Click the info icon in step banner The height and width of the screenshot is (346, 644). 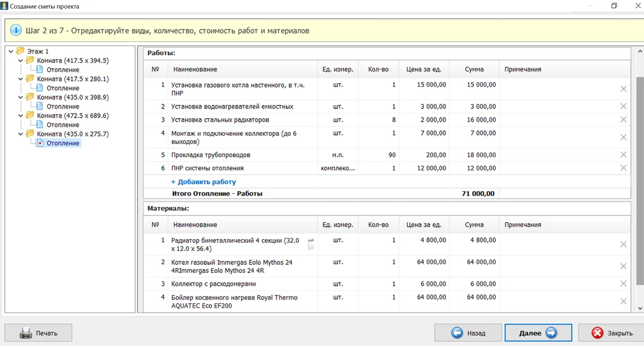[x=16, y=30]
